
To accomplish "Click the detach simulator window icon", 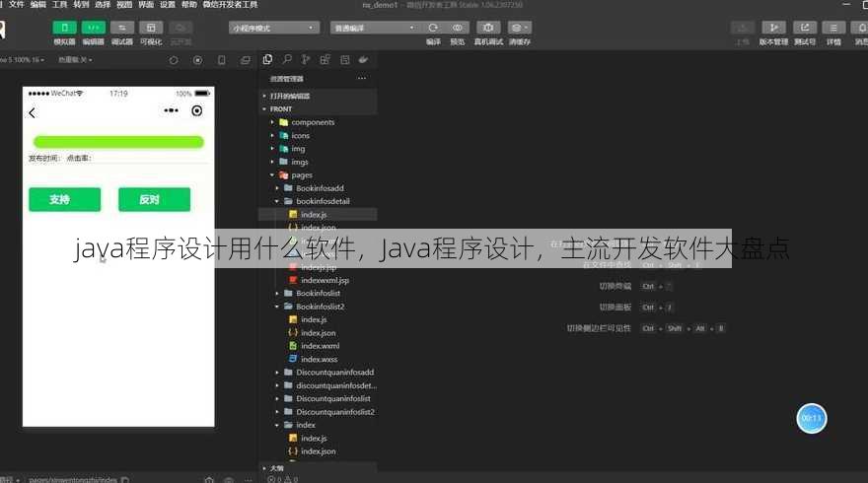I will click(x=246, y=60).
